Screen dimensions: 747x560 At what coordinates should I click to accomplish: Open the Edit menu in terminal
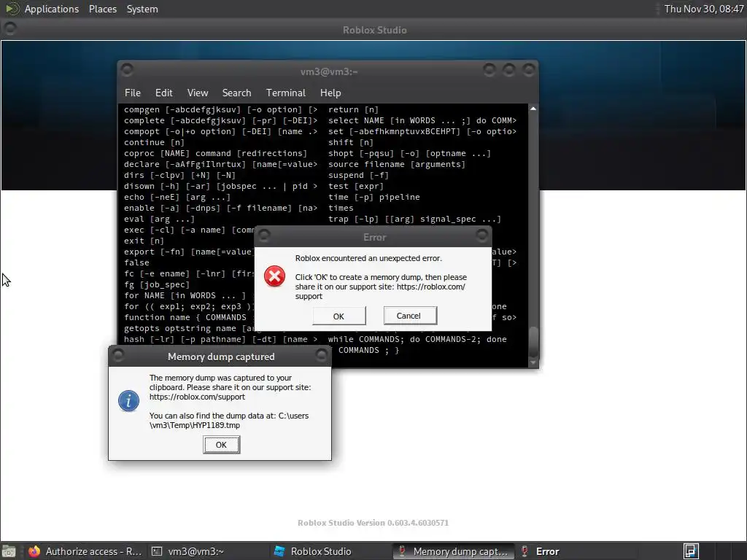[163, 93]
